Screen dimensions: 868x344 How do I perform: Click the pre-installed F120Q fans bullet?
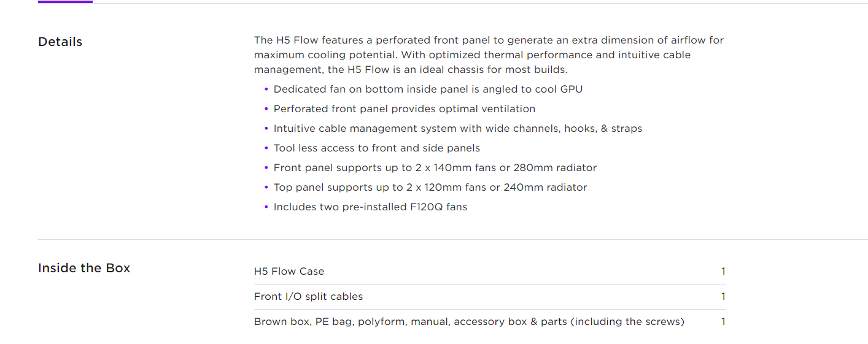click(370, 207)
